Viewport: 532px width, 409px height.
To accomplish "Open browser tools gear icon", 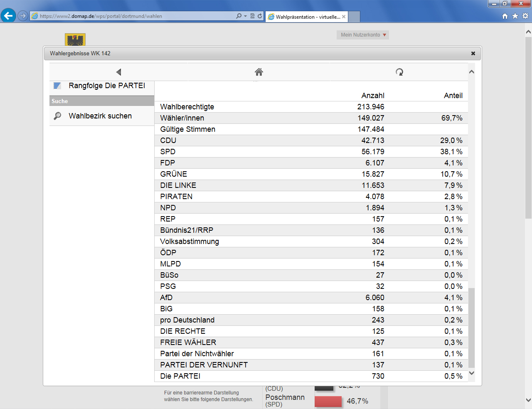I will pos(525,16).
